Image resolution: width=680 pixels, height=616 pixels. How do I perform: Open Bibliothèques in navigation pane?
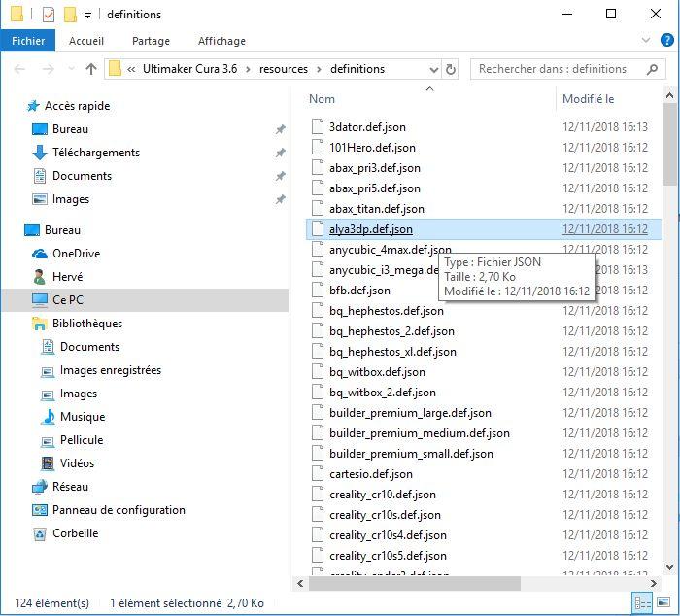click(87, 324)
